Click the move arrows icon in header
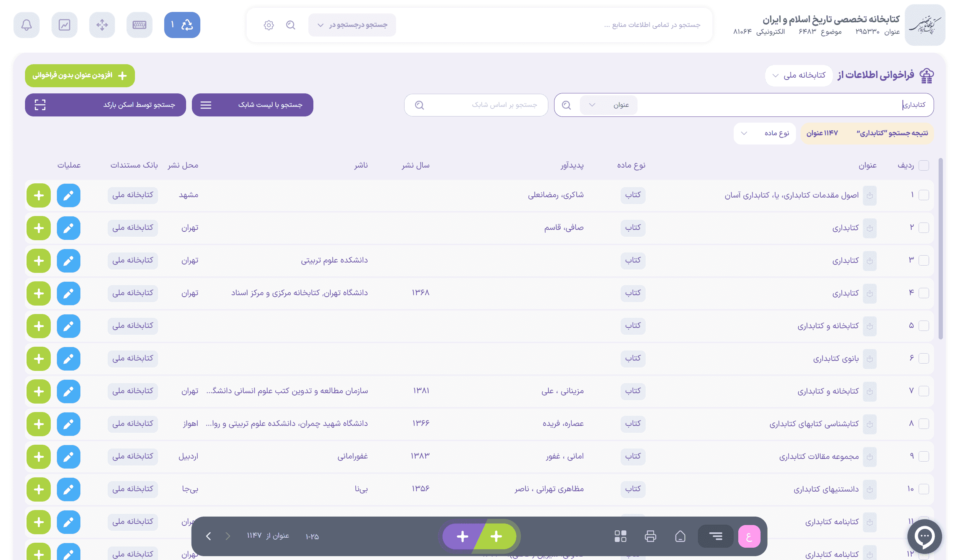959x560 pixels. [102, 25]
